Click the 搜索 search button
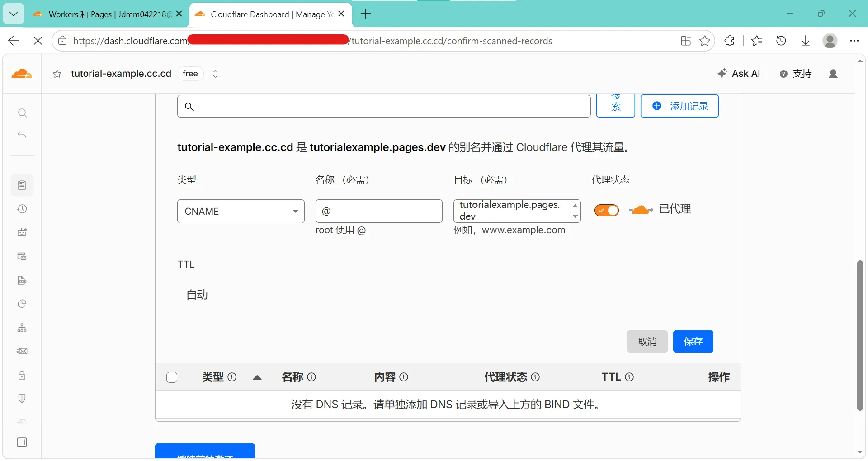Image resolution: width=868 pixels, height=461 pixels. point(616,105)
